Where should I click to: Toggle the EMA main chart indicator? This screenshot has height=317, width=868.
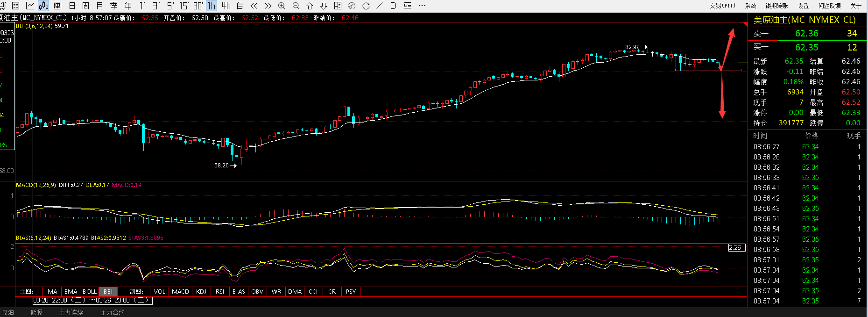[71, 291]
